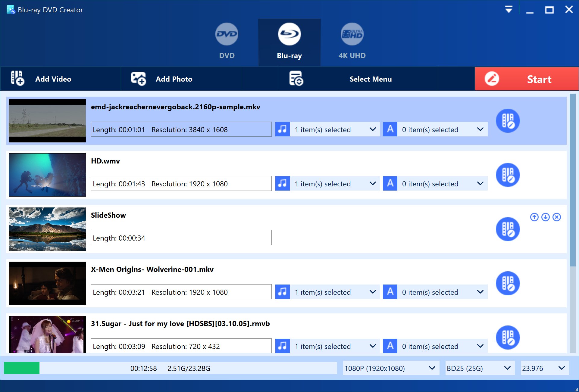579x392 pixels.
Task: Move SlideShow down in the list
Action: (545, 217)
